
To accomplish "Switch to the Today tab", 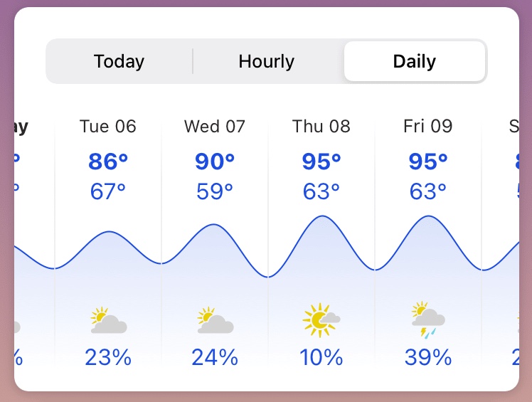I will pyautogui.click(x=119, y=61).
